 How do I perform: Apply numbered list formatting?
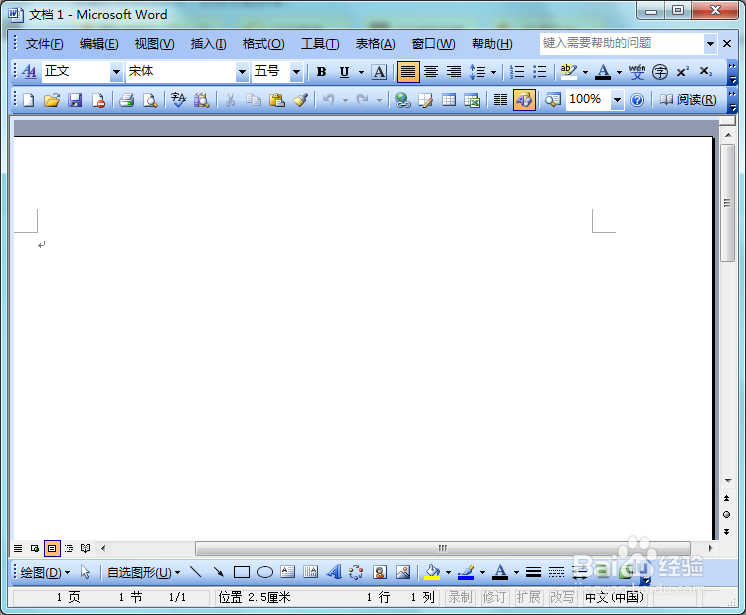tap(517, 72)
